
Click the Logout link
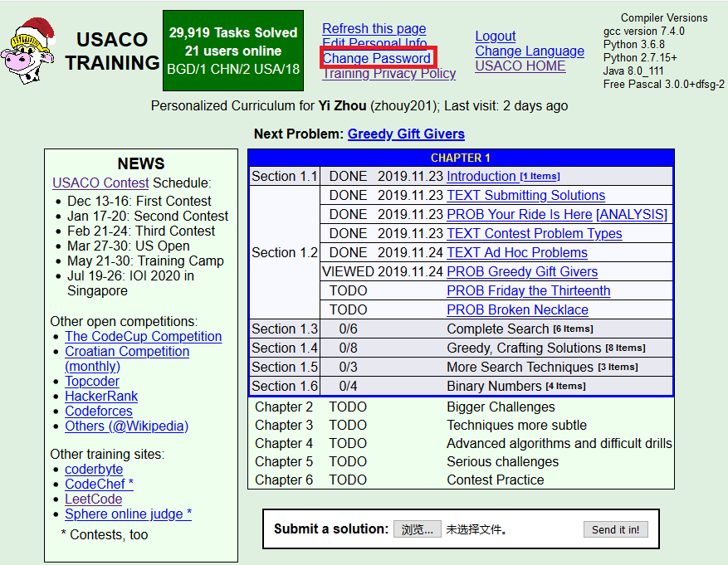pyautogui.click(x=495, y=36)
